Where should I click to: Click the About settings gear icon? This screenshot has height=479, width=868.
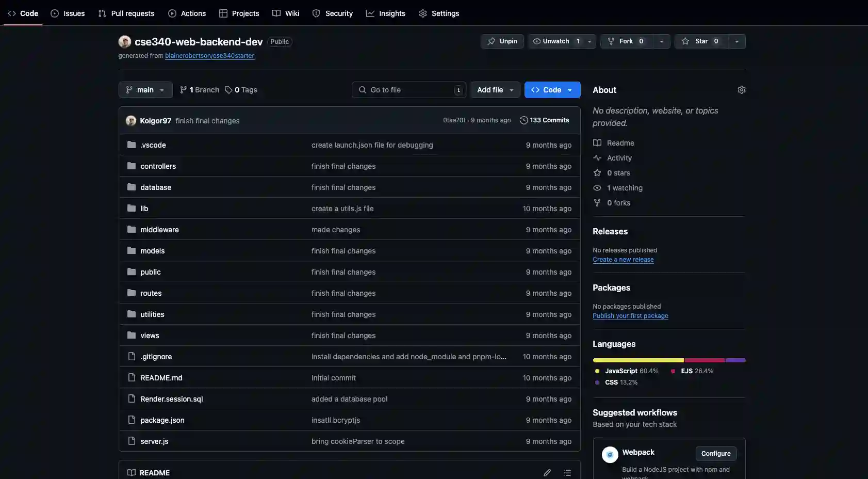coord(741,90)
